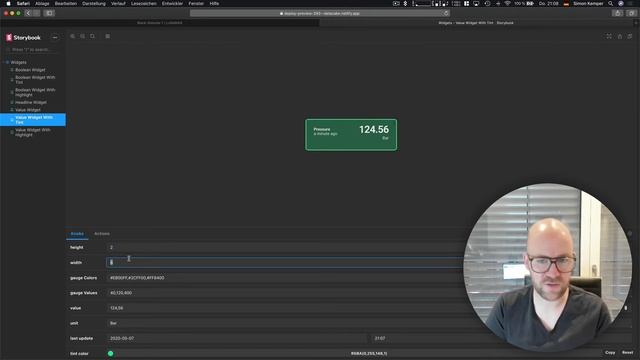The width and height of the screenshot is (640, 360).
Task: Open the Ablage menu
Action: [42, 3]
